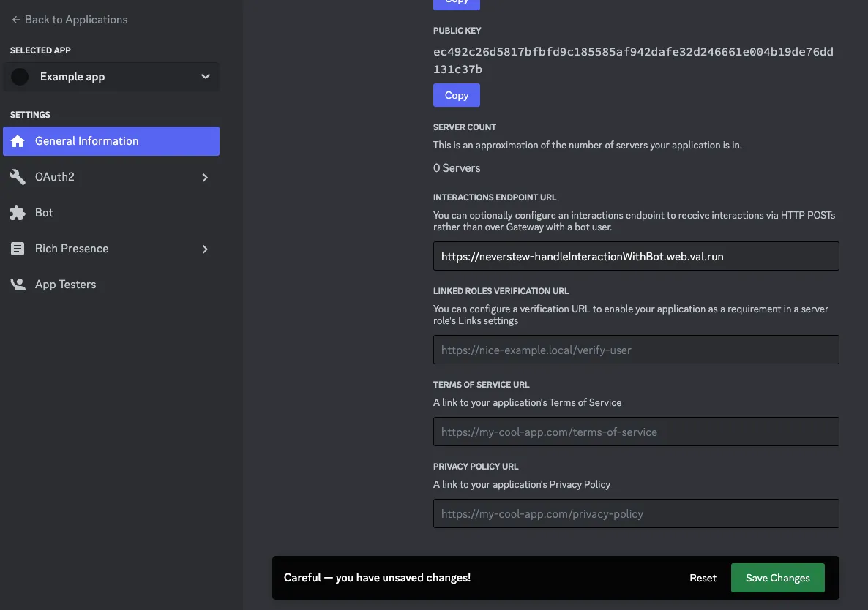The image size is (868, 610).
Task: Open the Bot settings page
Action: (45, 213)
